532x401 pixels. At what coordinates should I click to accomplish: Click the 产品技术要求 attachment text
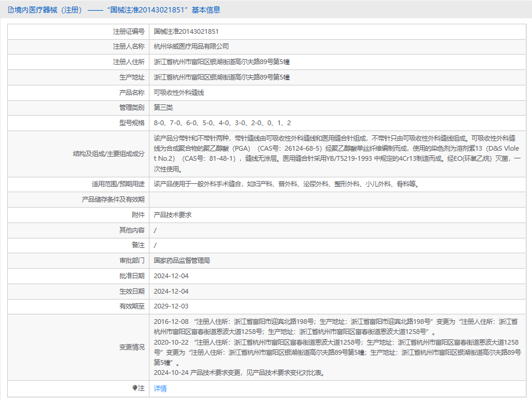click(173, 215)
